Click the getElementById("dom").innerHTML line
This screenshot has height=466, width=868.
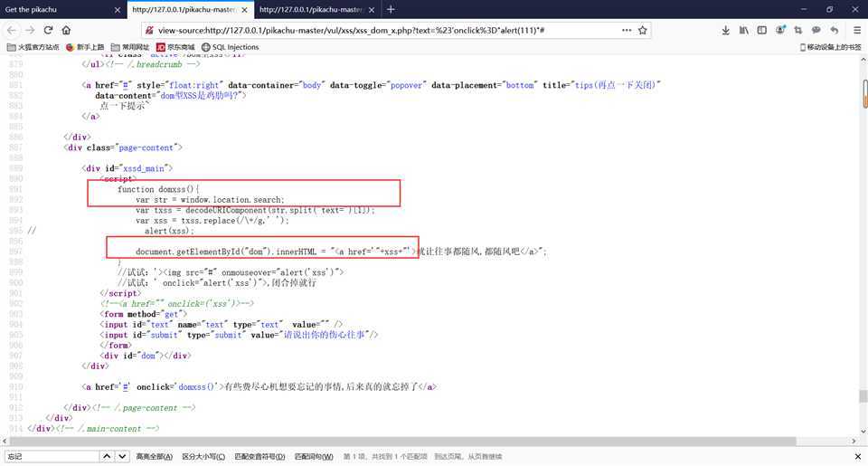pyautogui.click(x=341, y=252)
